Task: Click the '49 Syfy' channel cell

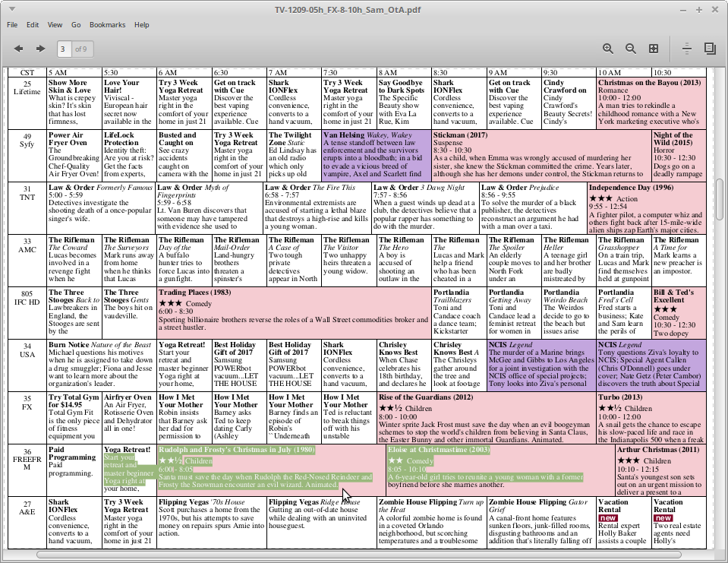Action: pyautogui.click(x=27, y=156)
